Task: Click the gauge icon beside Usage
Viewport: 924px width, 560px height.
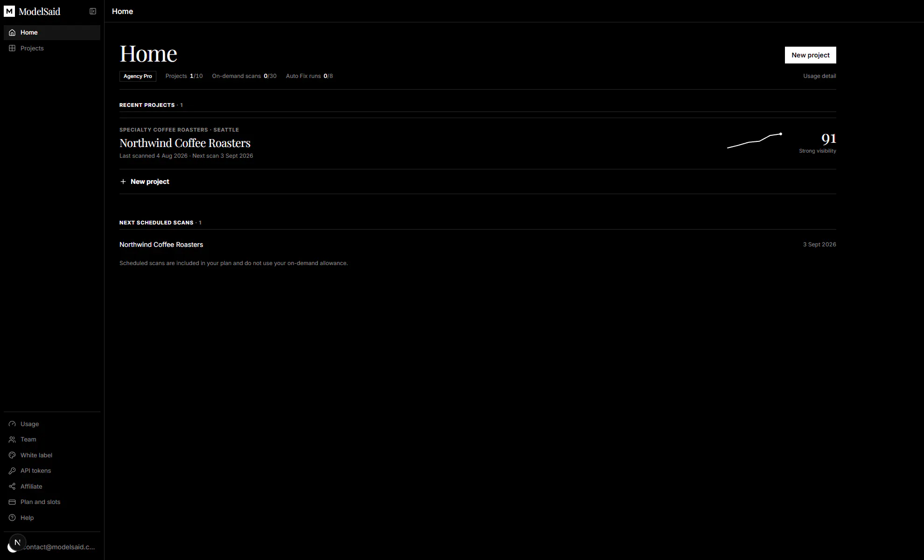Action: pos(12,424)
